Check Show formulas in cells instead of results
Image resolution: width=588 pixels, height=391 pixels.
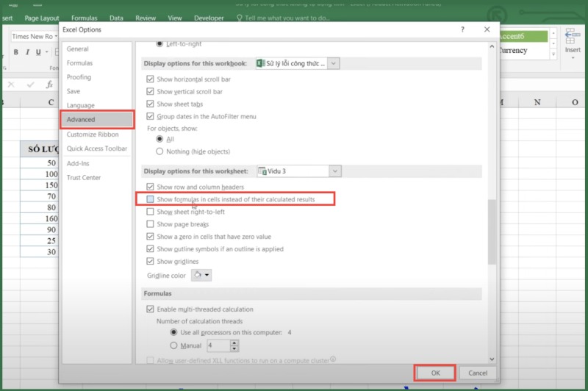coord(150,199)
